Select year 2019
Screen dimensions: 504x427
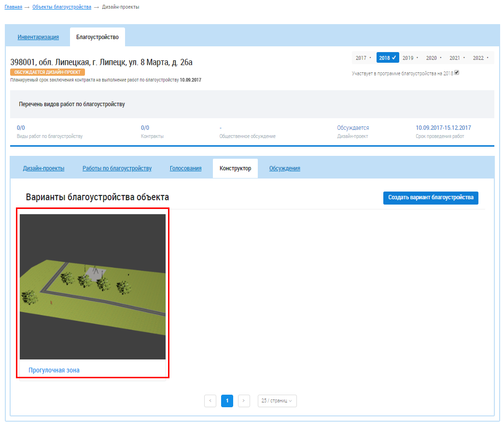pyautogui.click(x=408, y=58)
